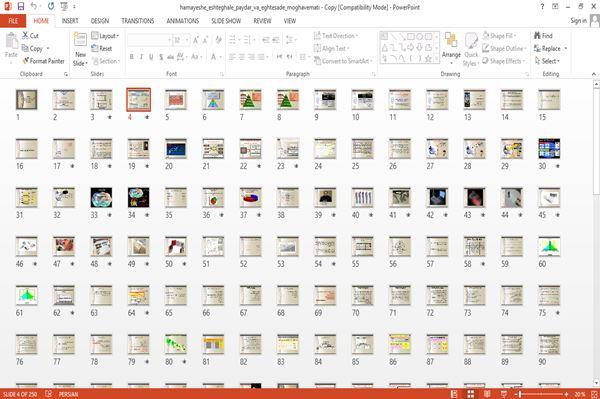600x399 pixels.
Task: Open Text Direction dropdown
Action: 336,36
